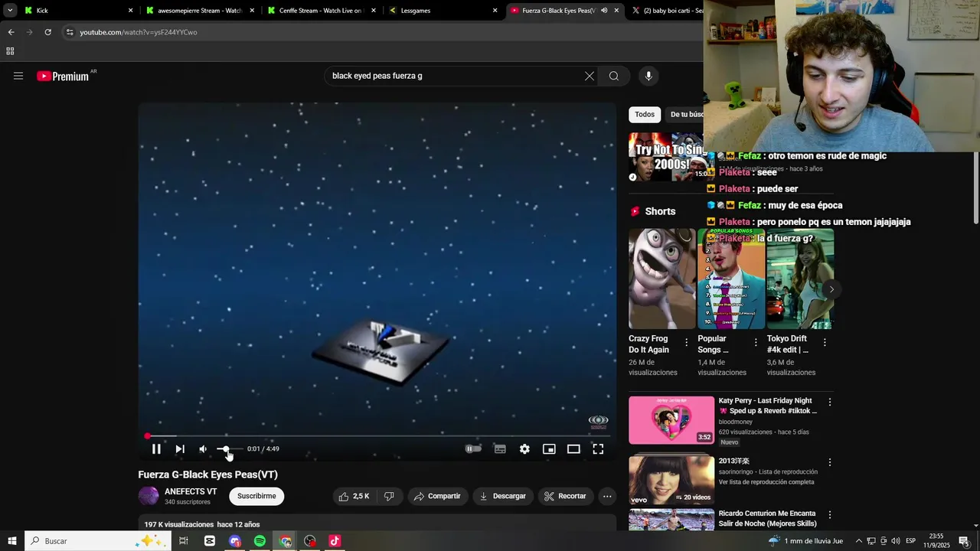Open options for Katy Perry video
This screenshot has height=551, width=980.
tap(829, 402)
